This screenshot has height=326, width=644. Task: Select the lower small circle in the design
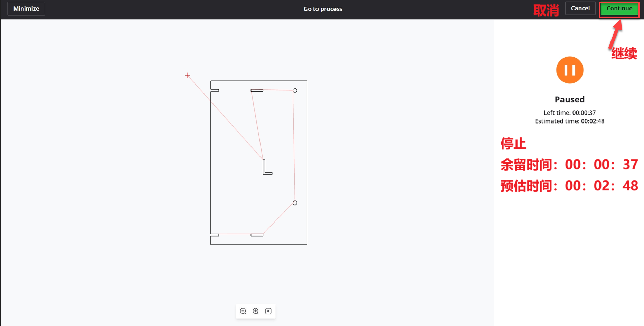(295, 203)
